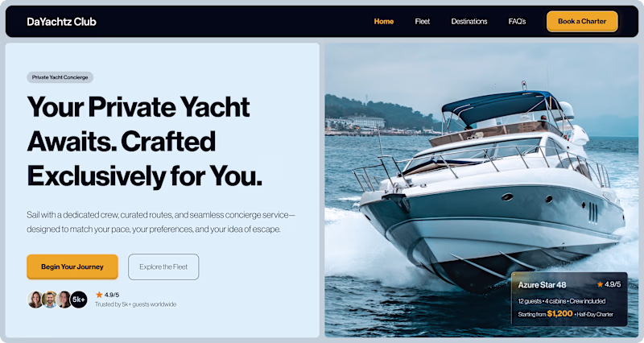Open the FAQ's nav link
The height and width of the screenshot is (343, 644).
(517, 22)
